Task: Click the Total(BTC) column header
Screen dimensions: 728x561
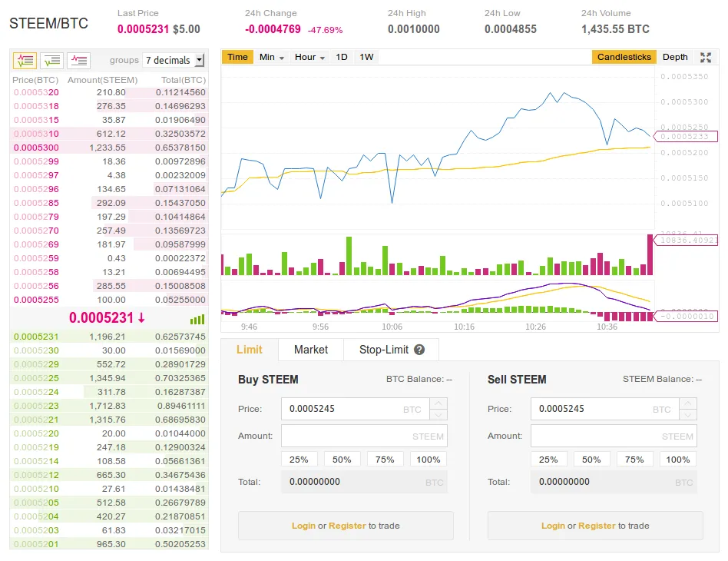Action: coord(184,80)
